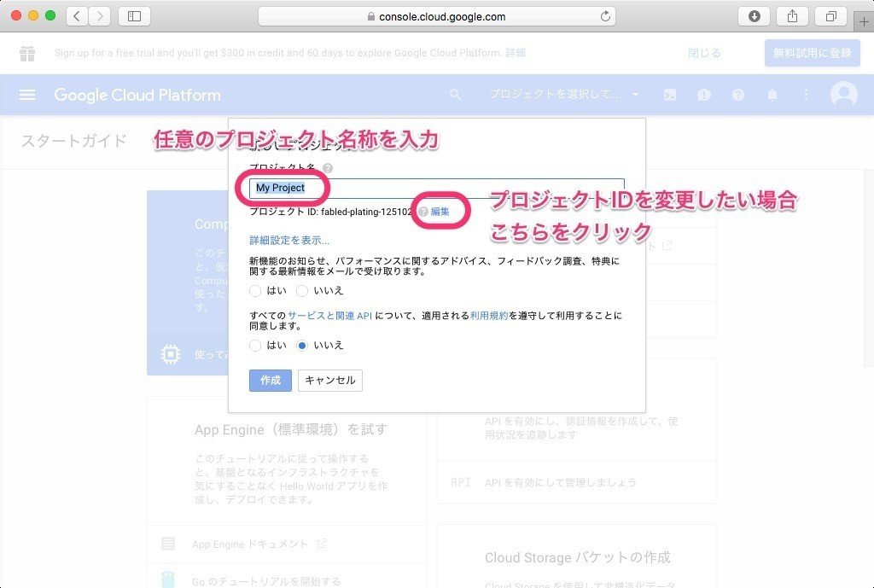
Task: Click API を有効にして管理しましょう
Action: pyautogui.click(x=560, y=483)
